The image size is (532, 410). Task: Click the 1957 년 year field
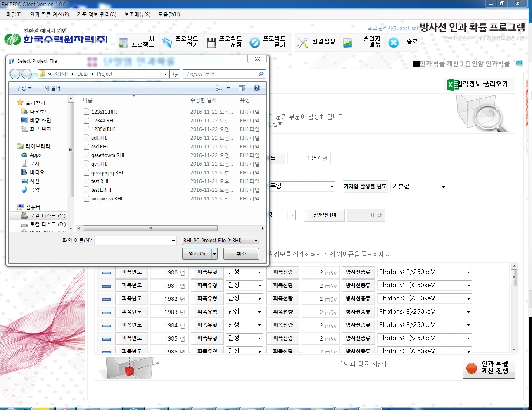[309, 158]
